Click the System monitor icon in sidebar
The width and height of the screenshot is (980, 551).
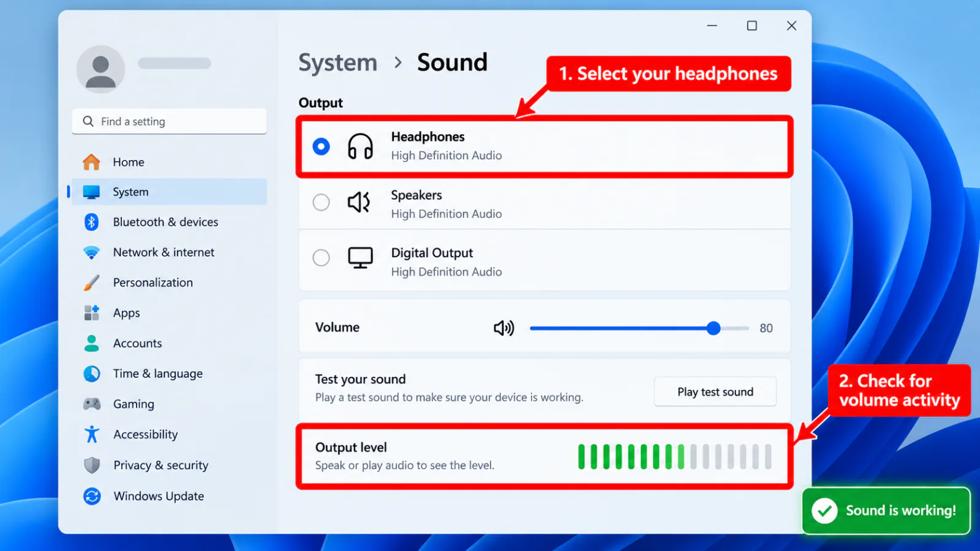click(x=91, y=192)
